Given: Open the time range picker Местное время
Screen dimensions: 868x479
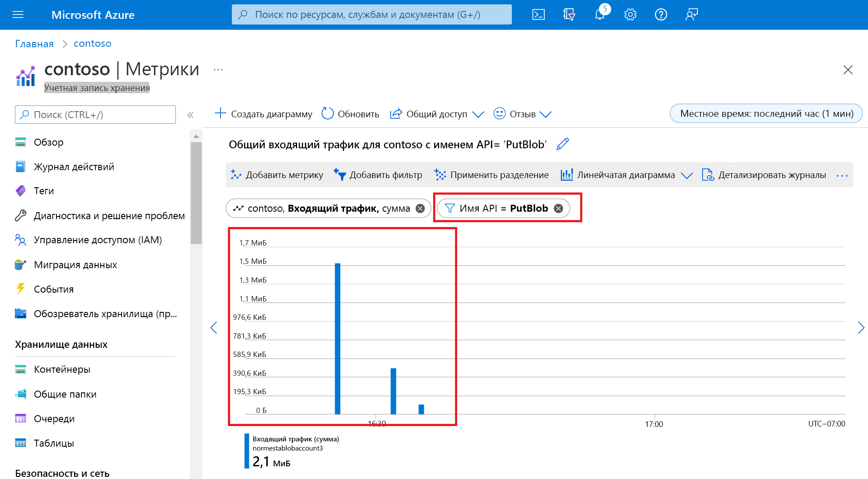Looking at the screenshot, I should coord(766,114).
